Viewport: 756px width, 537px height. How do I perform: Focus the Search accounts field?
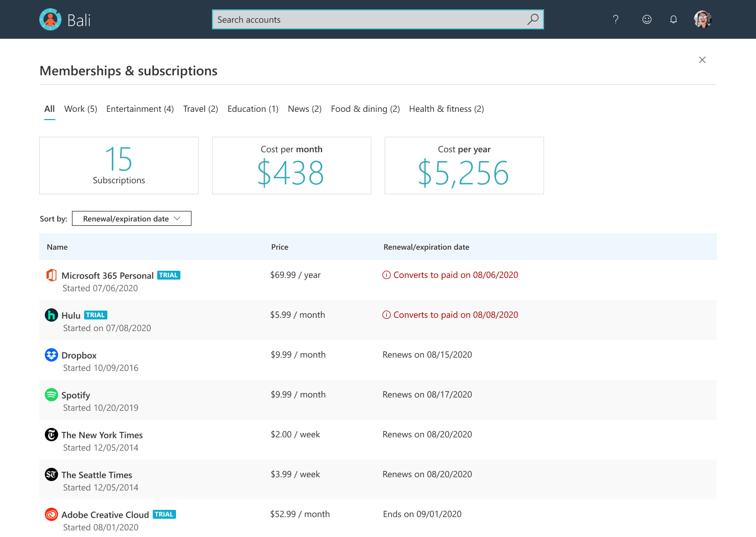[x=378, y=19]
